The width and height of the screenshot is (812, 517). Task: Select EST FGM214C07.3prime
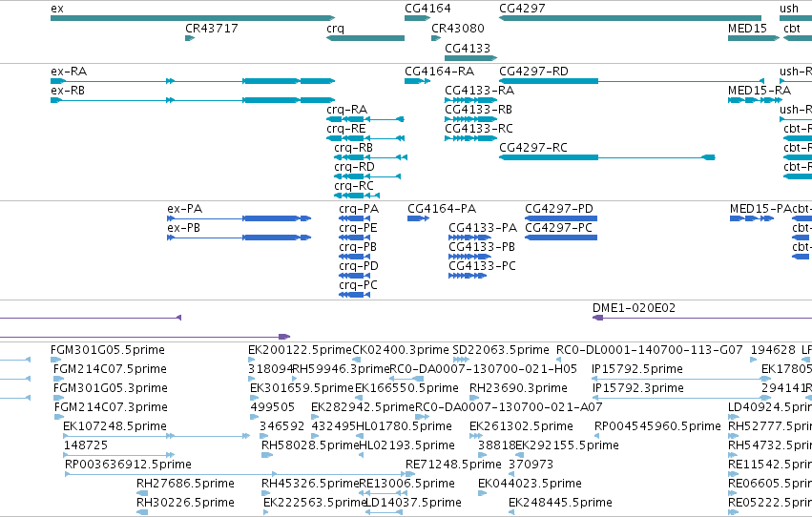(59, 417)
